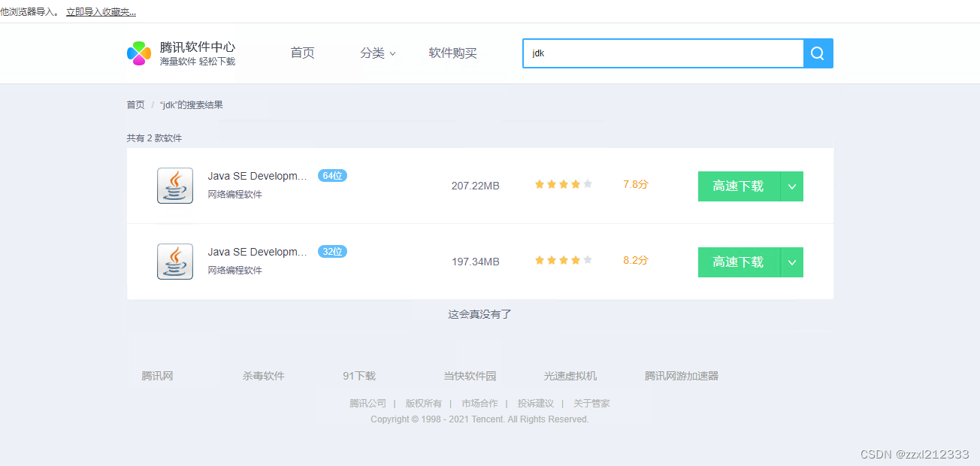
Task: Click the 32位 badge
Action: pos(332,252)
